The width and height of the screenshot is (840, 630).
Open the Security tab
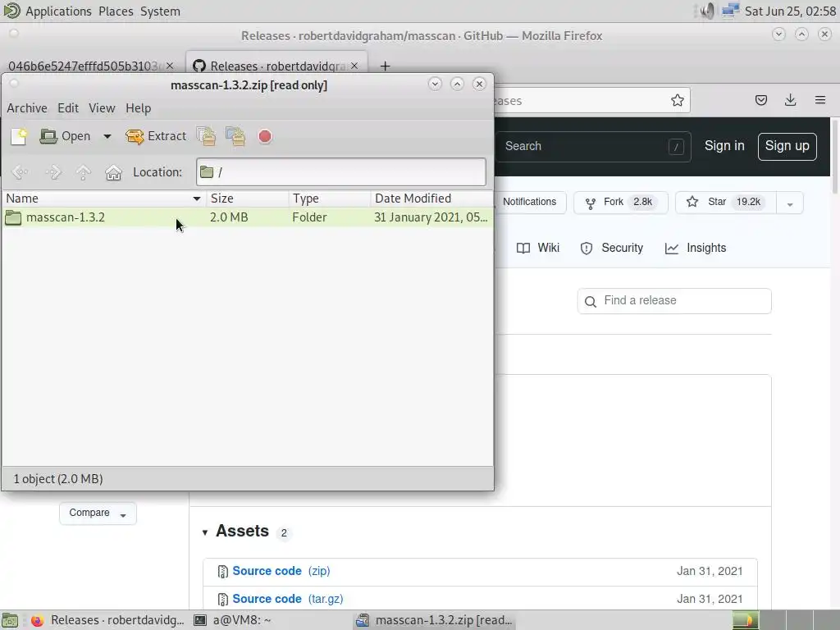tap(612, 248)
